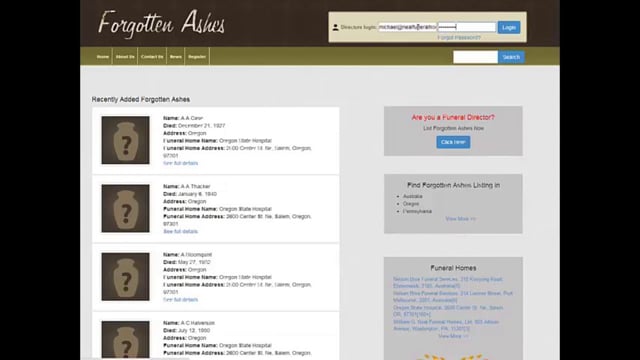Open the Register menu item
Screen dimensions: 640x360
pos(197,57)
